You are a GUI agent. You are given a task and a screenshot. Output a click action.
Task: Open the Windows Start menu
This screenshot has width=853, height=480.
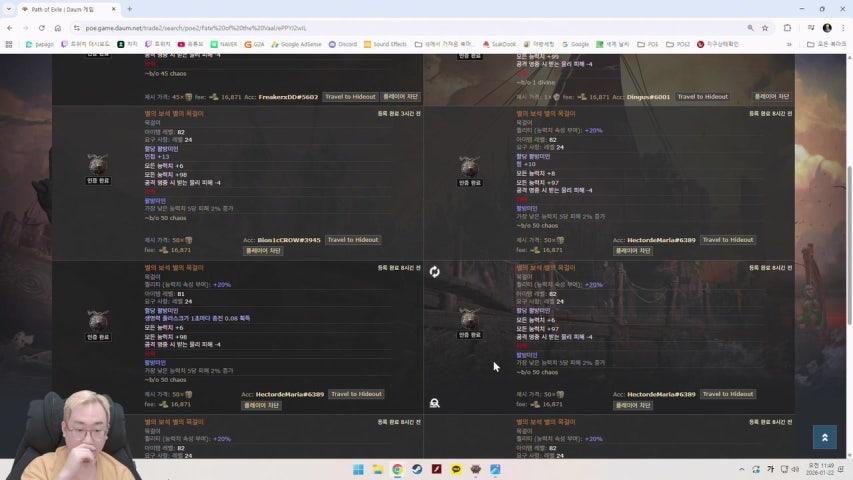coord(358,469)
